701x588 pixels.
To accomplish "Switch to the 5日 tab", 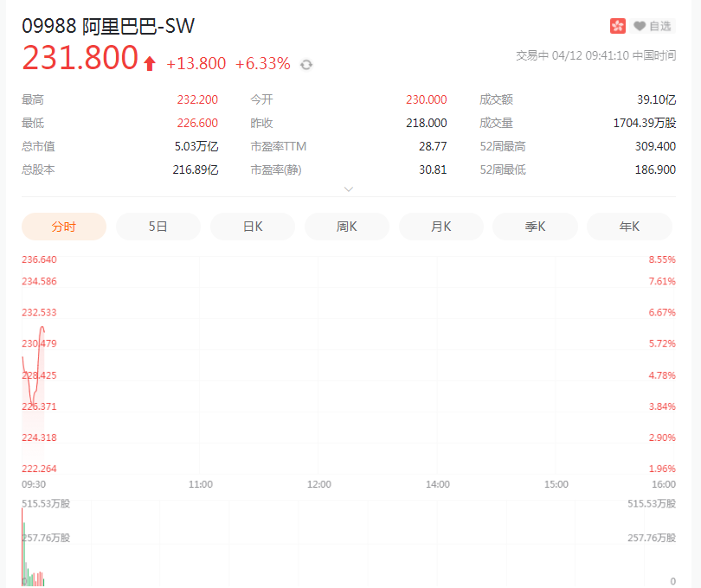I will 158,227.
